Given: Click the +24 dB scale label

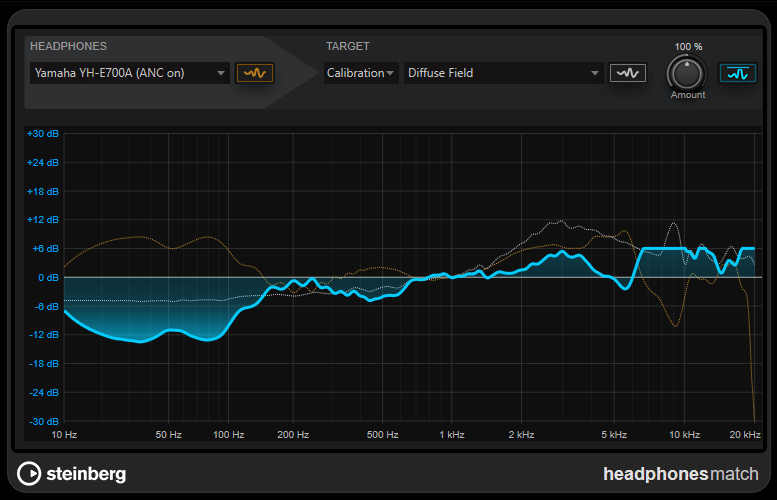Looking at the screenshot, I should (43, 163).
